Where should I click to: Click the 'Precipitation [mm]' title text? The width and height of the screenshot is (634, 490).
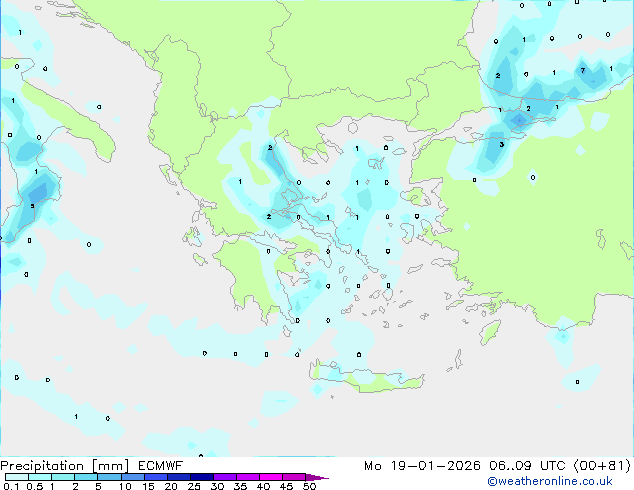[x=64, y=466]
